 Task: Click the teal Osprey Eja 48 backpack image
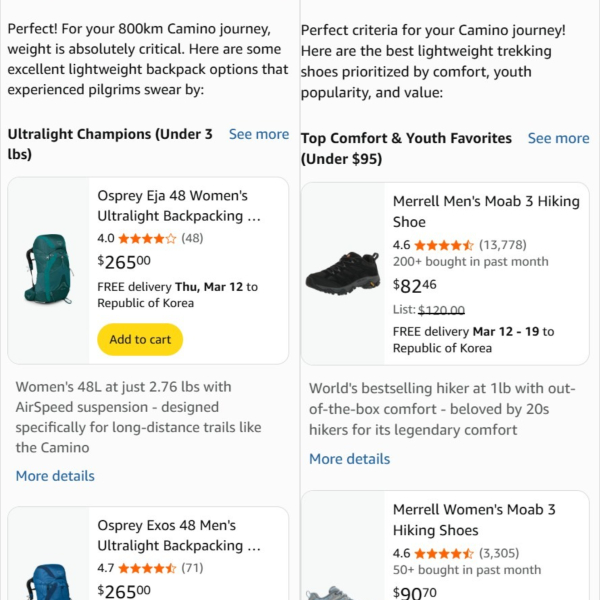[49, 269]
